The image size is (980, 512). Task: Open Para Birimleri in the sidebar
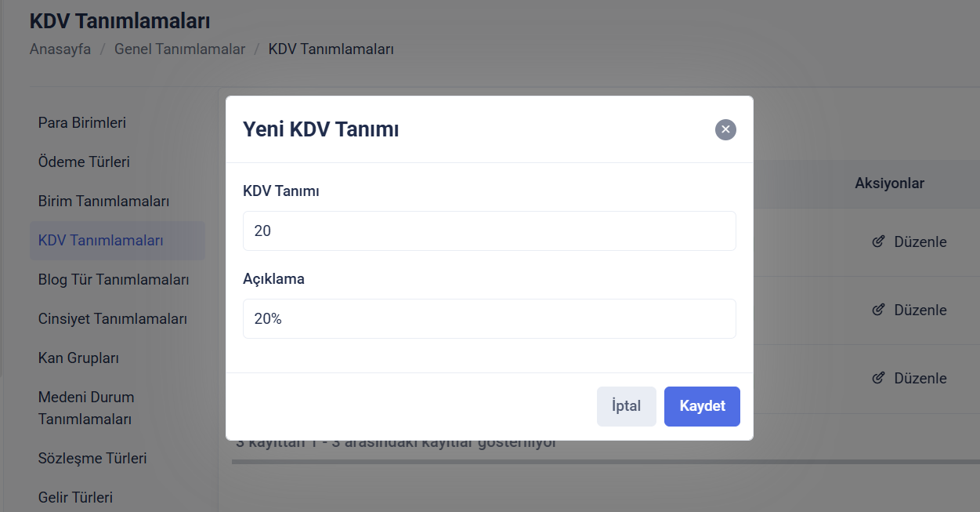[82, 123]
